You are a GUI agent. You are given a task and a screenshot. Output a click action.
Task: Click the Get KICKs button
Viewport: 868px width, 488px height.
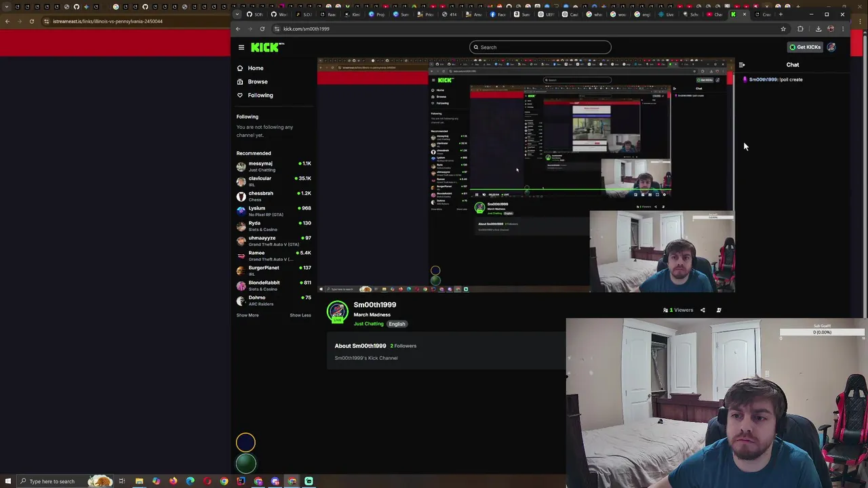[805, 47]
